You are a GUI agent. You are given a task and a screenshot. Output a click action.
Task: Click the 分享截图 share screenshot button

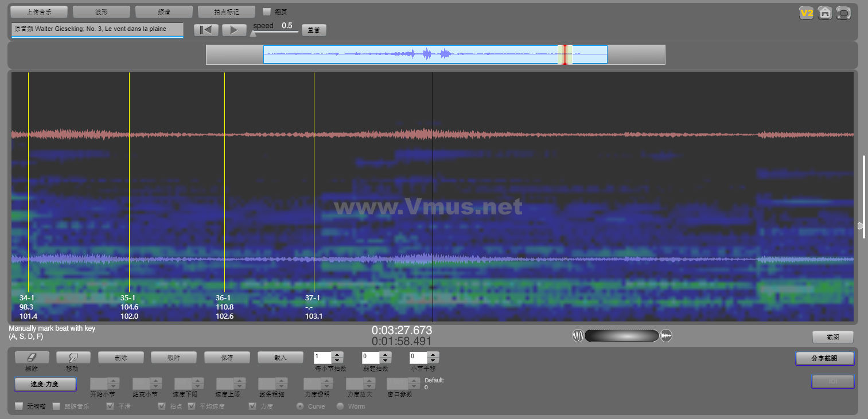coord(824,358)
